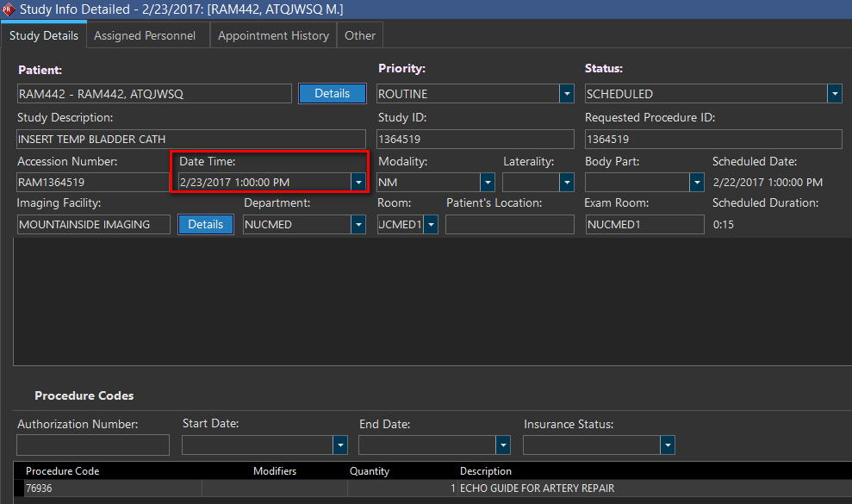The image size is (852, 504).
Task: Open the Status dropdown list
Action: click(835, 94)
